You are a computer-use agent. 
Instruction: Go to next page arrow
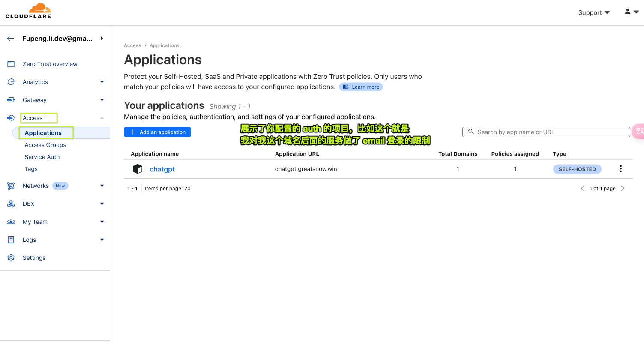click(623, 188)
